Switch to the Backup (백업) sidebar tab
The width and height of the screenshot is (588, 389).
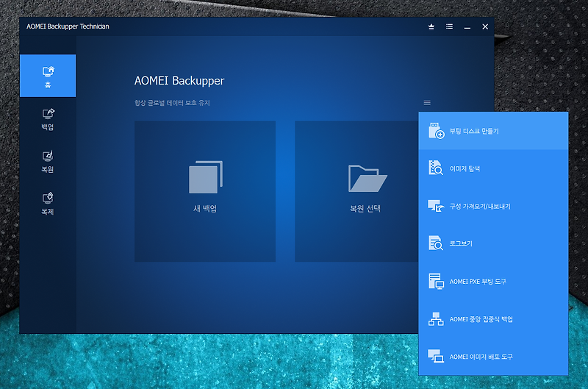pyautogui.click(x=48, y=119)
